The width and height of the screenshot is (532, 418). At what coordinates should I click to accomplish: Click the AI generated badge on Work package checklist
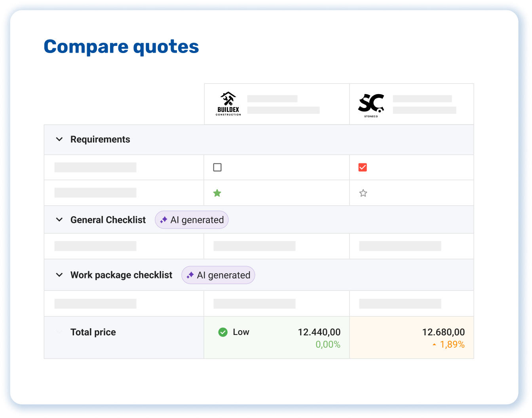(218, 275)
